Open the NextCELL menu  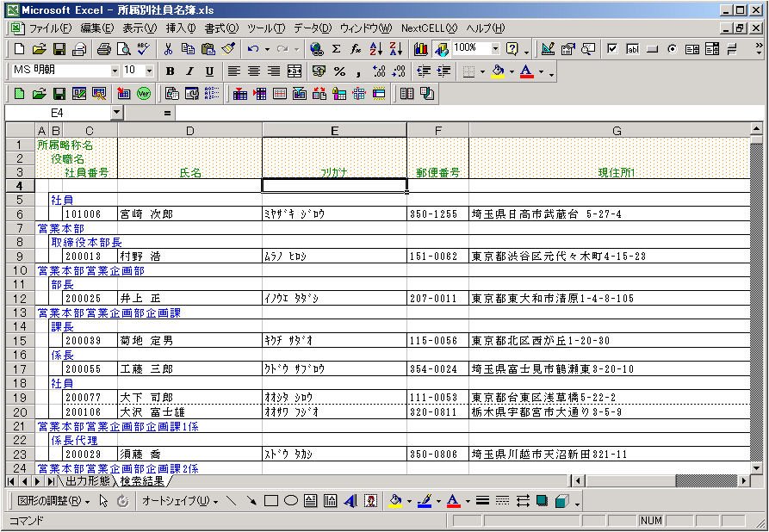[429, 28]
